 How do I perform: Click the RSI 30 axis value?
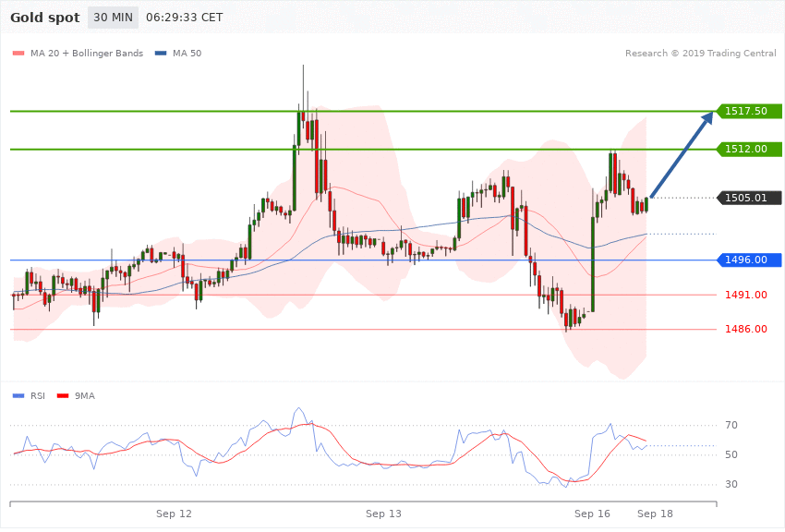click(x=731, y=484)
